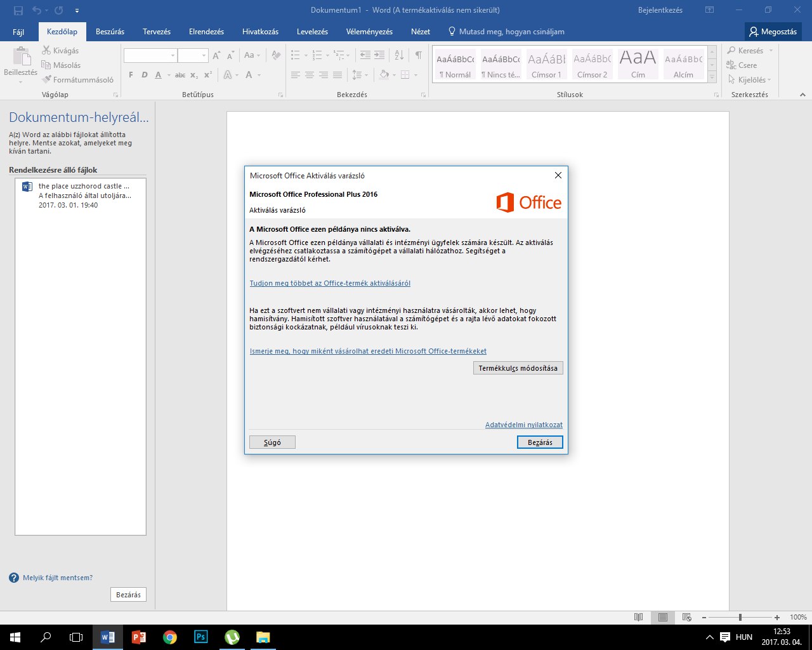The height and width of the screenshot is (650, 812).
Task: Click the Undo arrow in quick access toolbar
Action: [36, 11]
